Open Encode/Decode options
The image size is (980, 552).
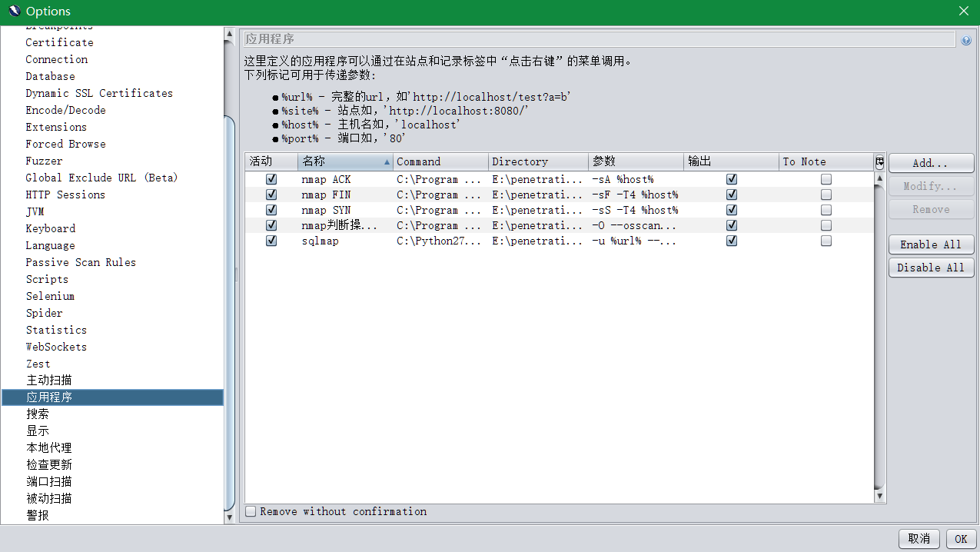[x=66, y=110]
